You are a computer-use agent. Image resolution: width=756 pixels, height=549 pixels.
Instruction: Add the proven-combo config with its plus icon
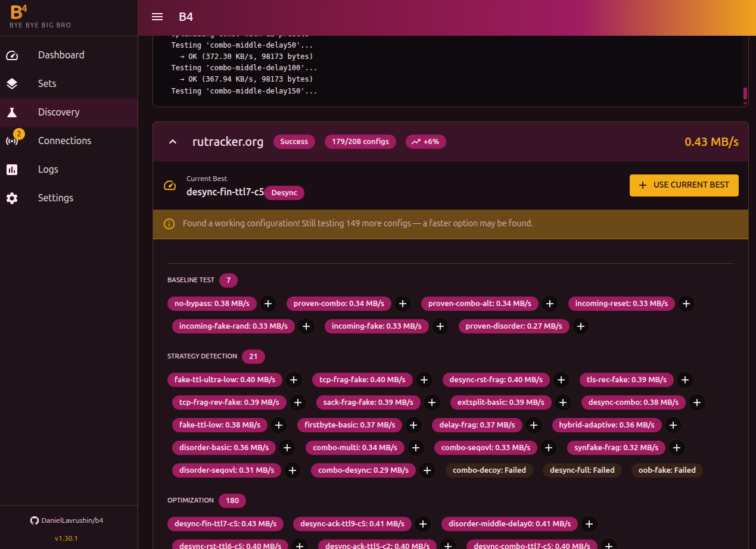tap(403, 304)
